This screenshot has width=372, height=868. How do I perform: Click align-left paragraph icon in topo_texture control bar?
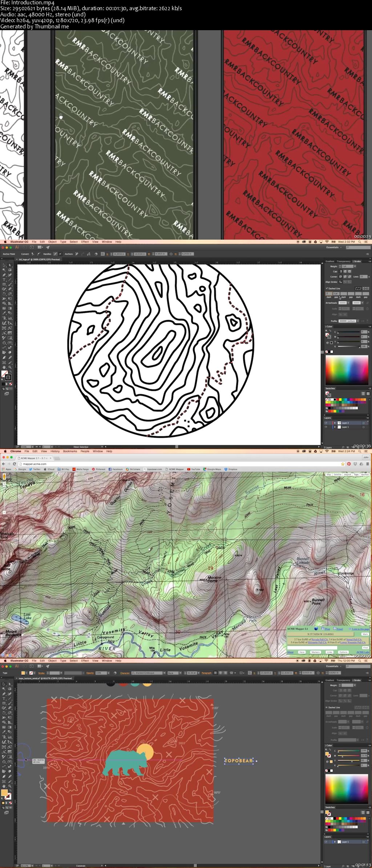[x=215, y=673]
